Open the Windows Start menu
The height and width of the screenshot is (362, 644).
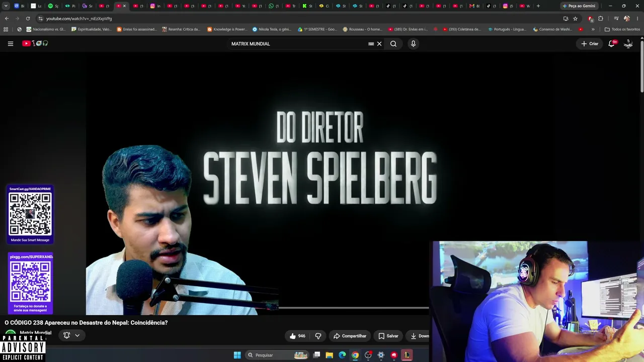click(237, 355)
